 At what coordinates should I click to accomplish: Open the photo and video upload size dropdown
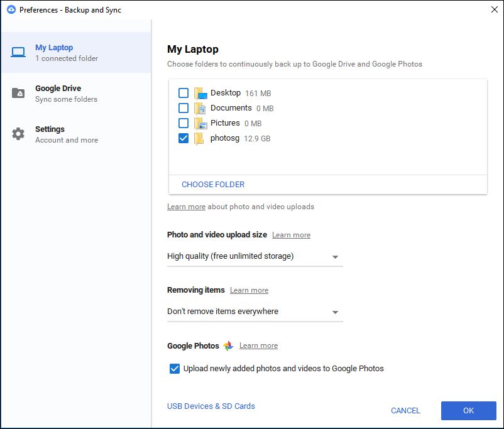pos(255,256)
